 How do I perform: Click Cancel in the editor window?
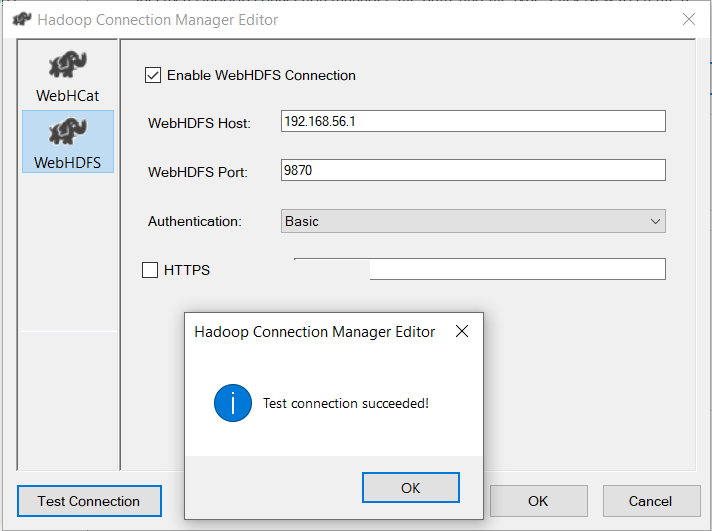click(x=650, y=501)
